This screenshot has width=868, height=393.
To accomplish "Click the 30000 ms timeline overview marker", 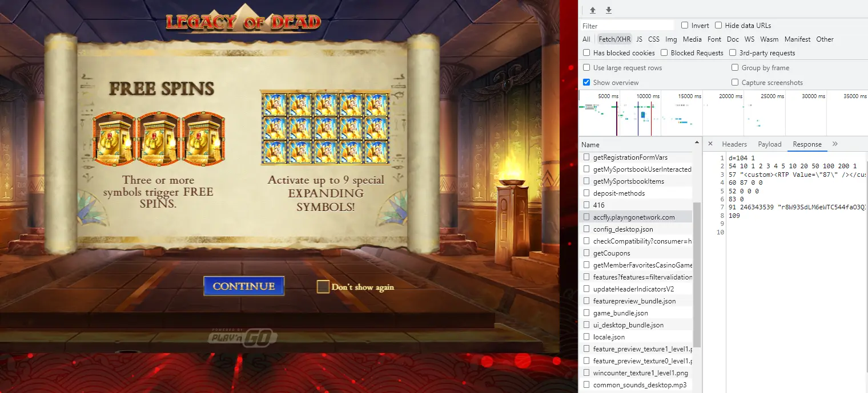I will 813,96.
